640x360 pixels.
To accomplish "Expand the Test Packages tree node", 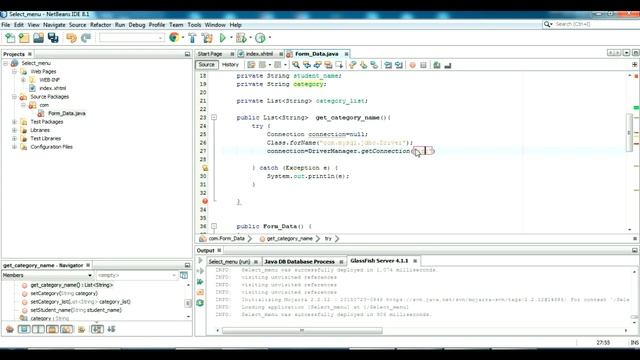I will coord(14,122).
